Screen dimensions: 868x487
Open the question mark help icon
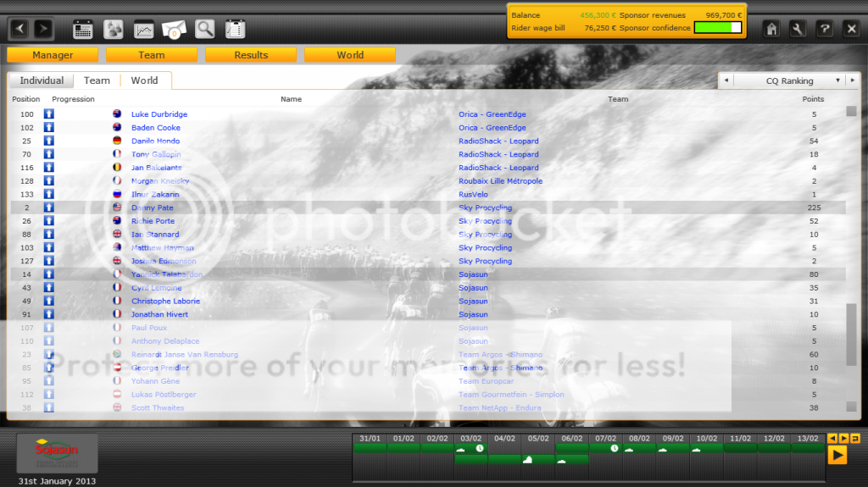click(x=825, y=29)
